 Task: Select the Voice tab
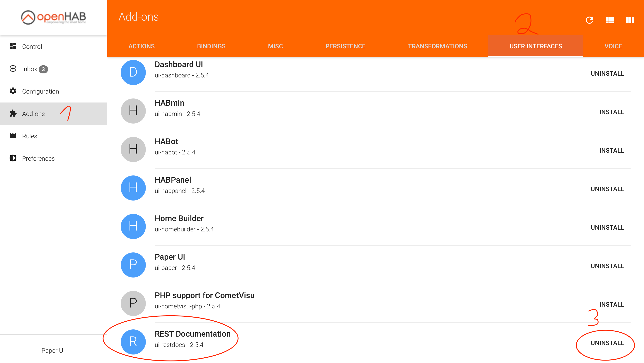613,46
